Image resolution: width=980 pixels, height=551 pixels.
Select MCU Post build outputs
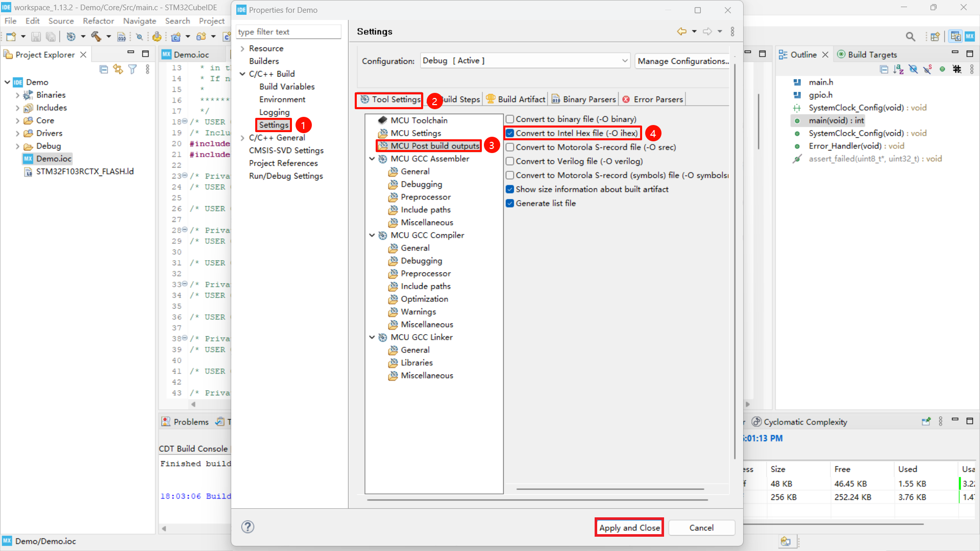[x=435, y=146]
